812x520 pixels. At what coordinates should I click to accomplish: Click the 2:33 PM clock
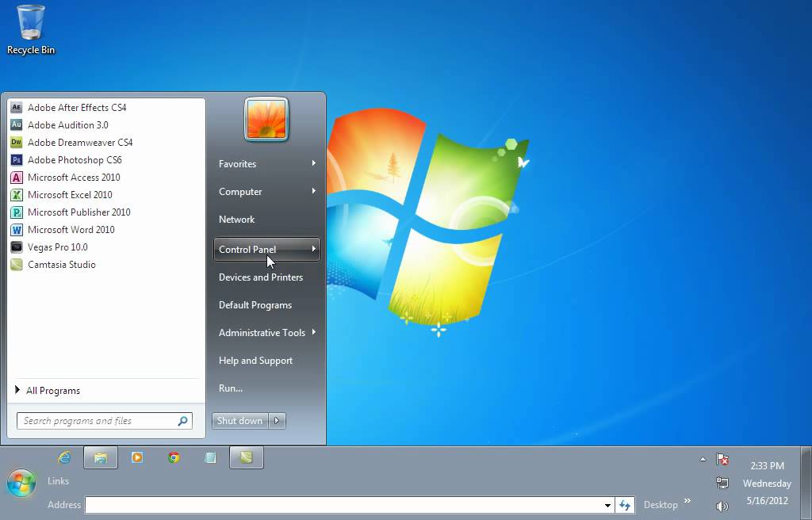(767, 466)
